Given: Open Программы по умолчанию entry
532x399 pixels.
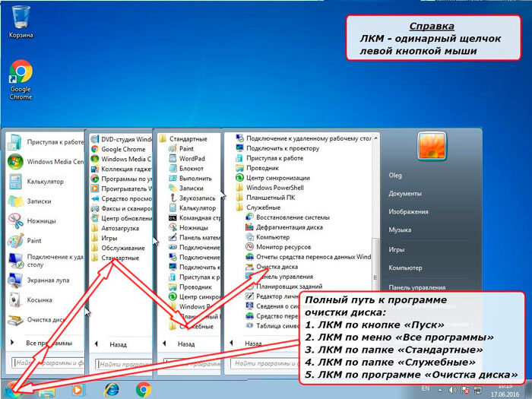Looking at the screenshot, I should (x=122, y=179).
